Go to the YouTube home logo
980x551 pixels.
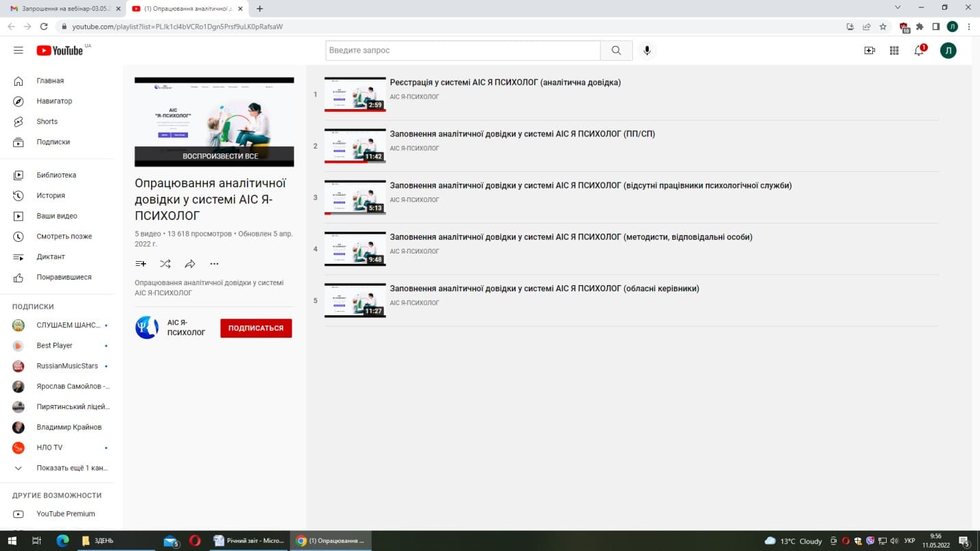[60, 50]
